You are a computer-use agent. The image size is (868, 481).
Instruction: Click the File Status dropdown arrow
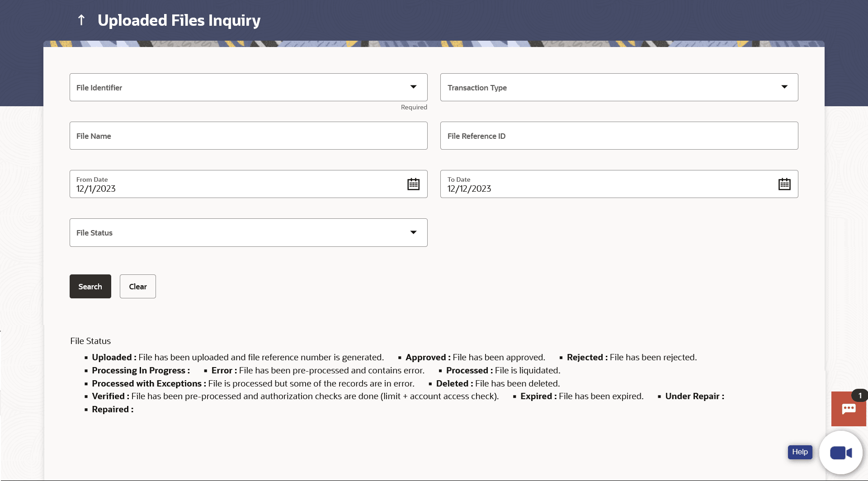click(x=413, y=232)
